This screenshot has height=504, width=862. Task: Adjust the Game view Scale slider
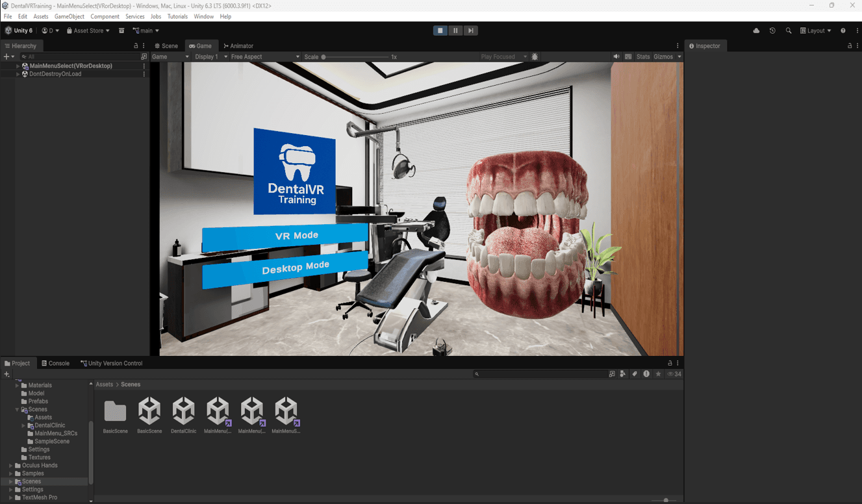pos(323,57)
